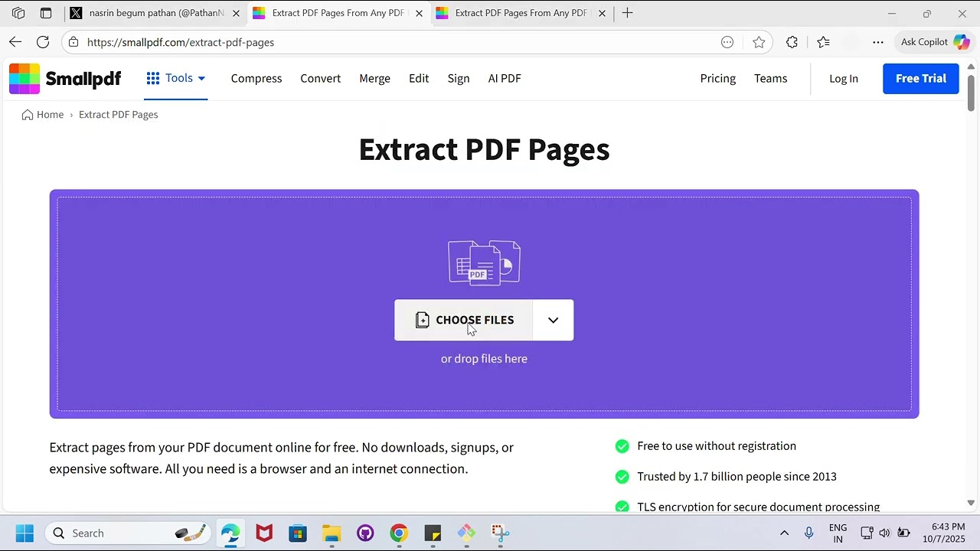Switch to the third Extract PDF Pages tab

[x=521, y=13]
